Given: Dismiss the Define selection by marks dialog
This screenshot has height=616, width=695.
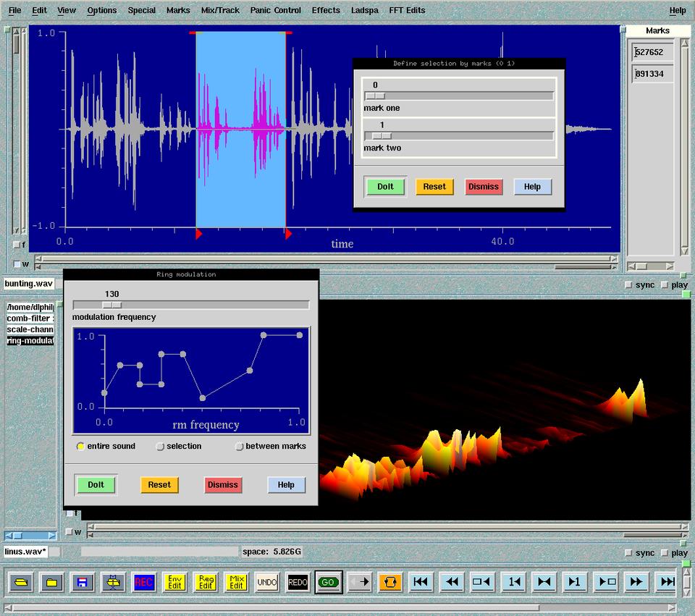Looking at the screenshot, I should coord(483,187).
